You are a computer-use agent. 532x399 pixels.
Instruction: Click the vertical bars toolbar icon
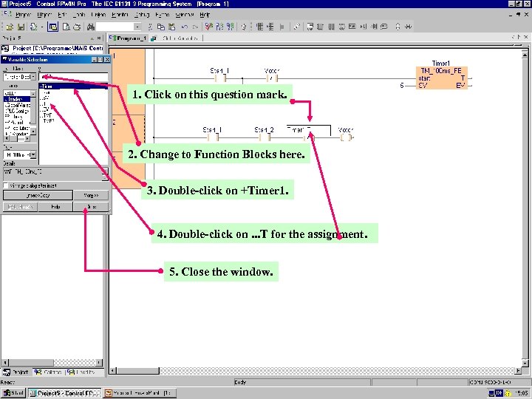(332, 27)
